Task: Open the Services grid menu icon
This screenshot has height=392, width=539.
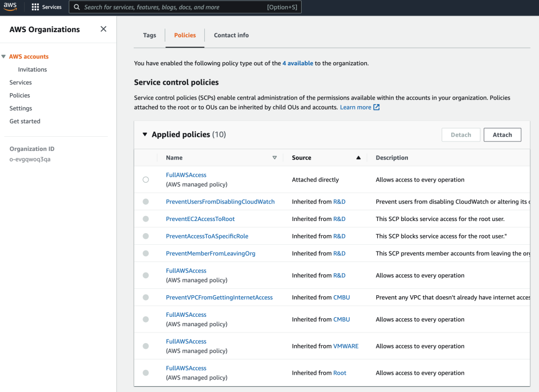Action: pyautogui.click(x=35, y=7)
